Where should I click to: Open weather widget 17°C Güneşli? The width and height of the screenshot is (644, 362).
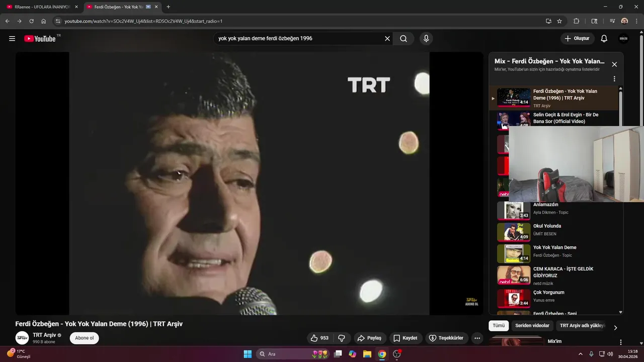pos(20,354)
